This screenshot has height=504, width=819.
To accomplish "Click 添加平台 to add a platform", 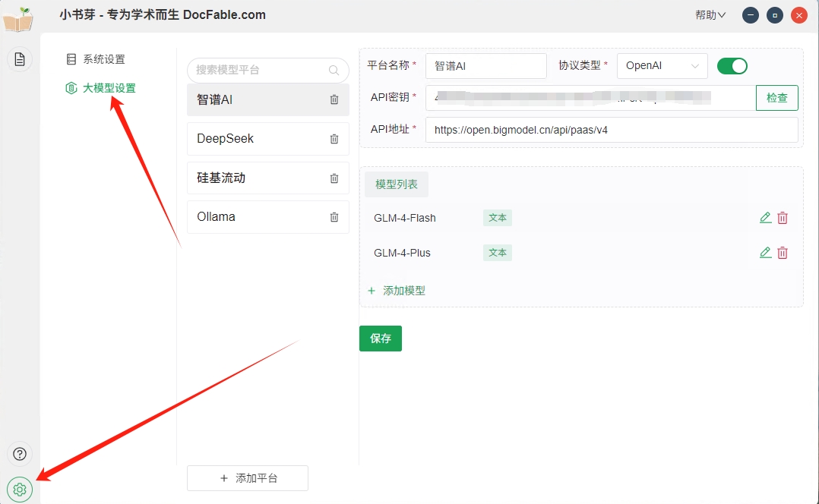I will tap(248, 478).
